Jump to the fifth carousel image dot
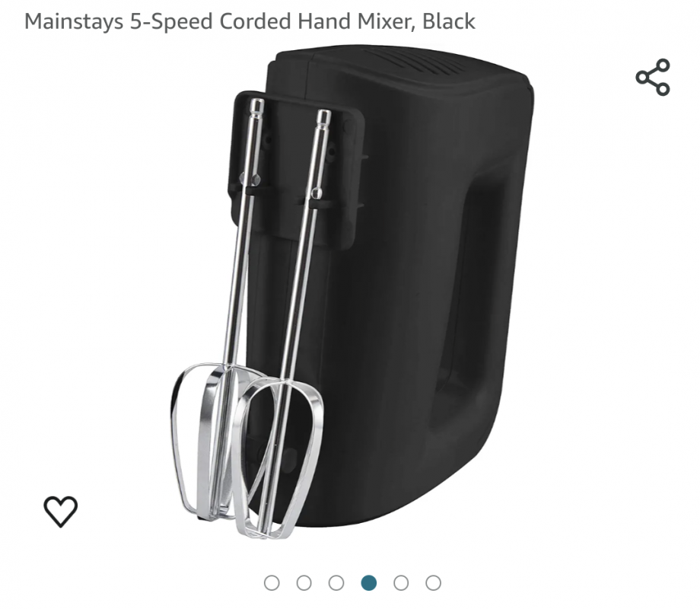The height and width of the screenshot is (609, 700). tap(401, 583)
